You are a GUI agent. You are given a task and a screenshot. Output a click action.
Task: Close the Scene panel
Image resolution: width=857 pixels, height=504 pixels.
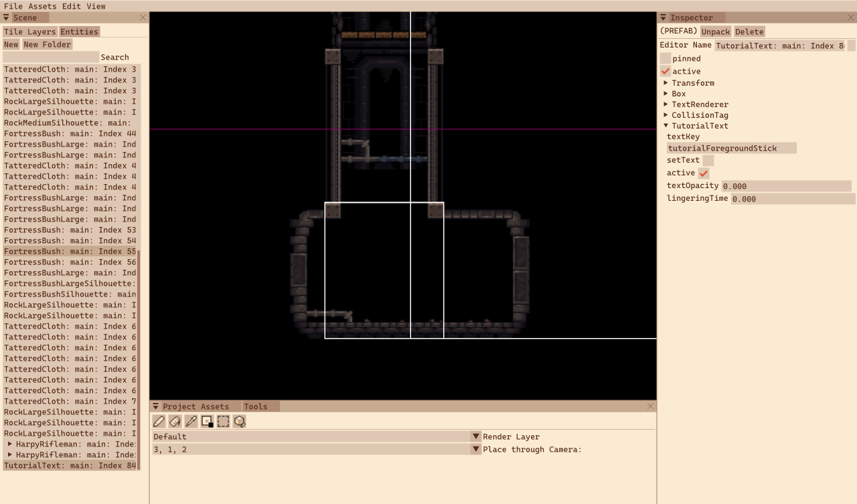[x=143, y=17]
